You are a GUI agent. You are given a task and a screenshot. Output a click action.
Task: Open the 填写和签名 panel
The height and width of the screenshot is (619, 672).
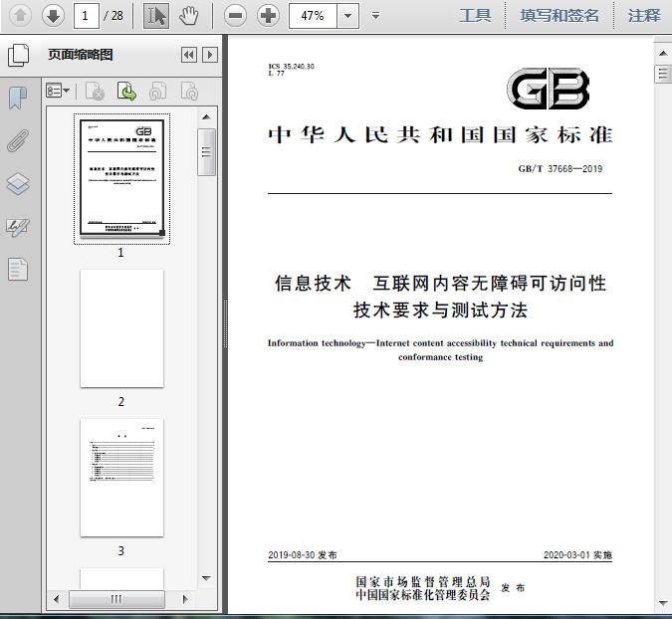[560, 16]
